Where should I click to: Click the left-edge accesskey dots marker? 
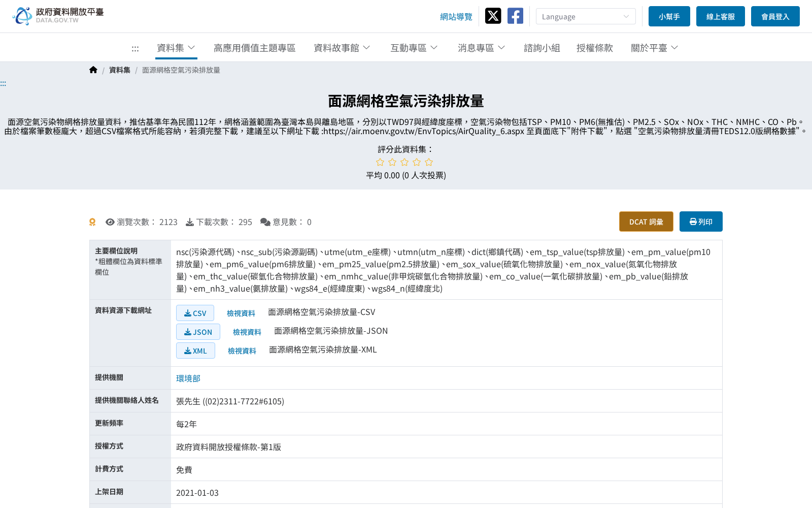(x=3, y=83)
